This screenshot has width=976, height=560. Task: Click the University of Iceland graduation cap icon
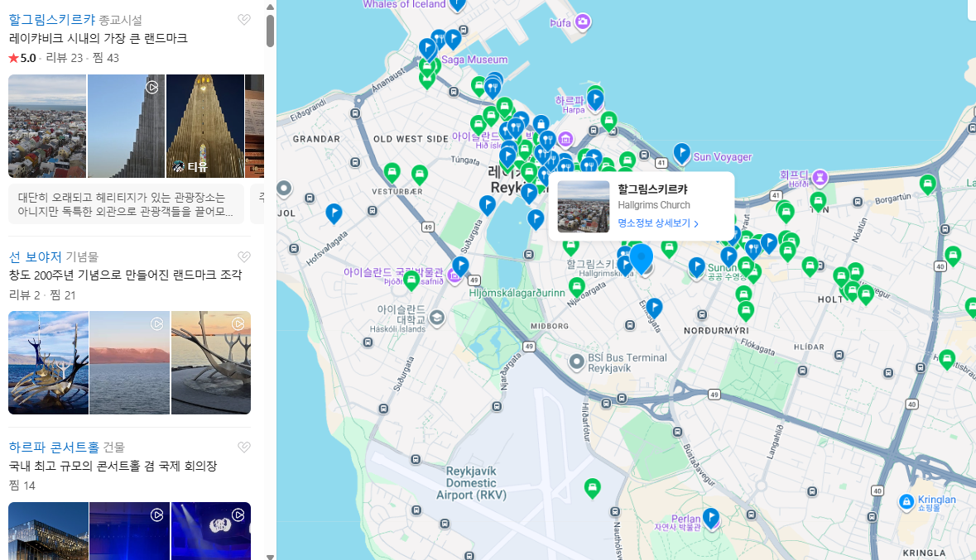(437, 318)
